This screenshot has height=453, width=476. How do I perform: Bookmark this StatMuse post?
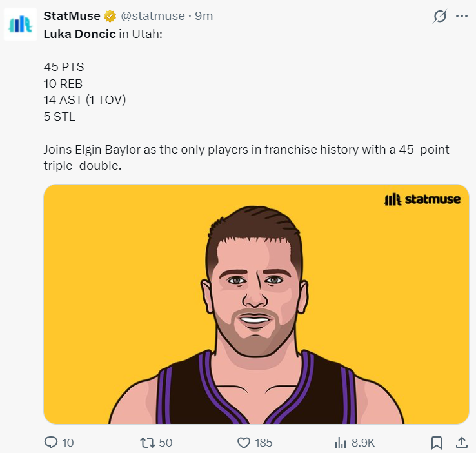437,443
